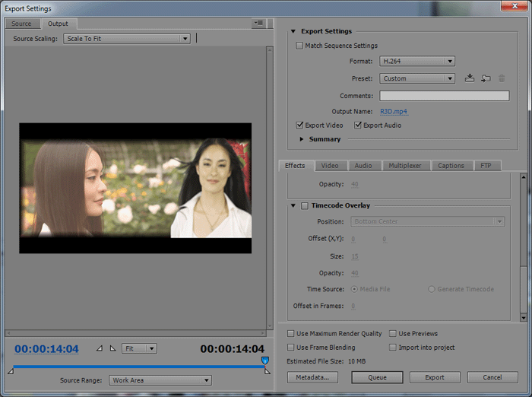Click the in-point handle of the timeline
532x397 pixels.
click(11, 371)
